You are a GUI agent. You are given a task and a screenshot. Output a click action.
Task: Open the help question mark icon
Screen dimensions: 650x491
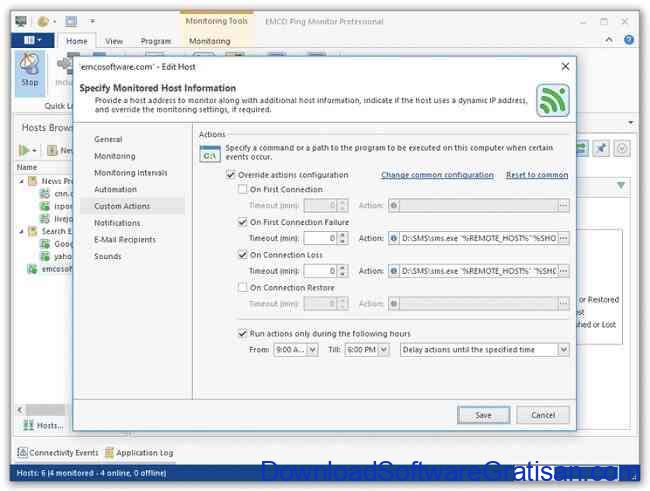628,40
